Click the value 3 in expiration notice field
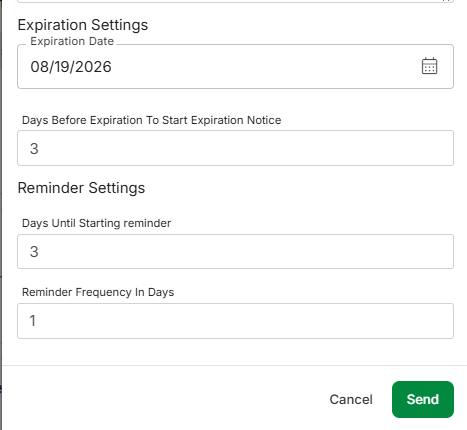This screenshot has height=430, width=467. (x=34, y=149)
